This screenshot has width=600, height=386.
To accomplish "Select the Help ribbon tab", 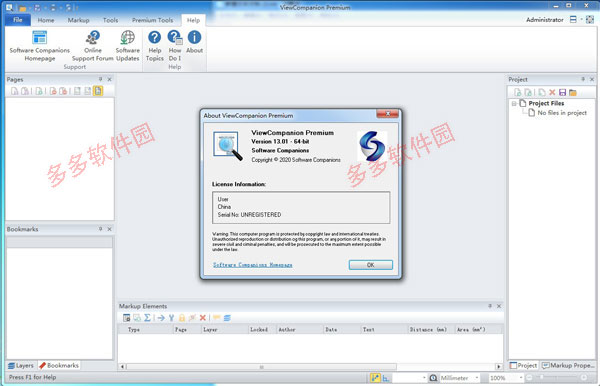I will (x=193, y=20).
